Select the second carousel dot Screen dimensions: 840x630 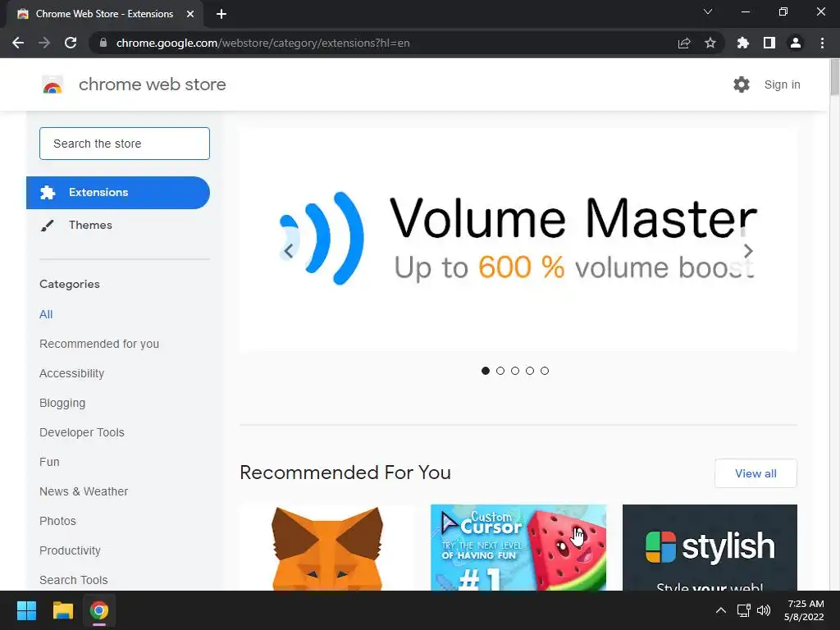coord(500,371)
